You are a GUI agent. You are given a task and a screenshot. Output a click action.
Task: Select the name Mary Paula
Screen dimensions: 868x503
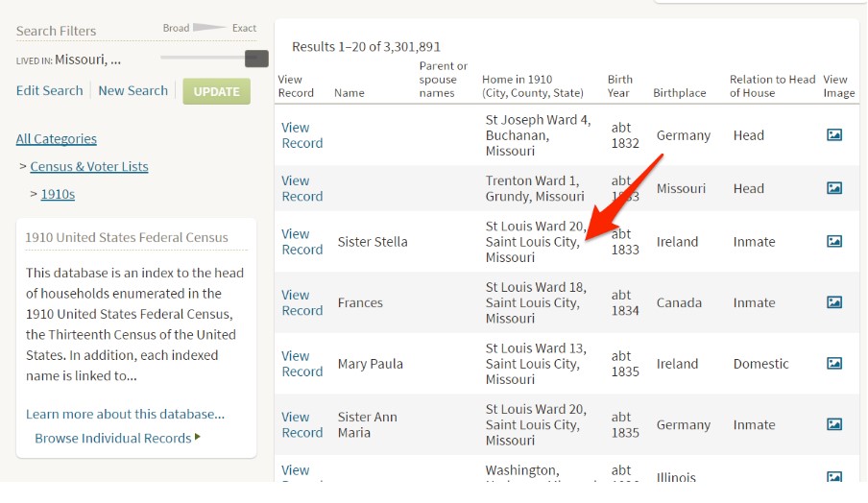pos(371,364)
